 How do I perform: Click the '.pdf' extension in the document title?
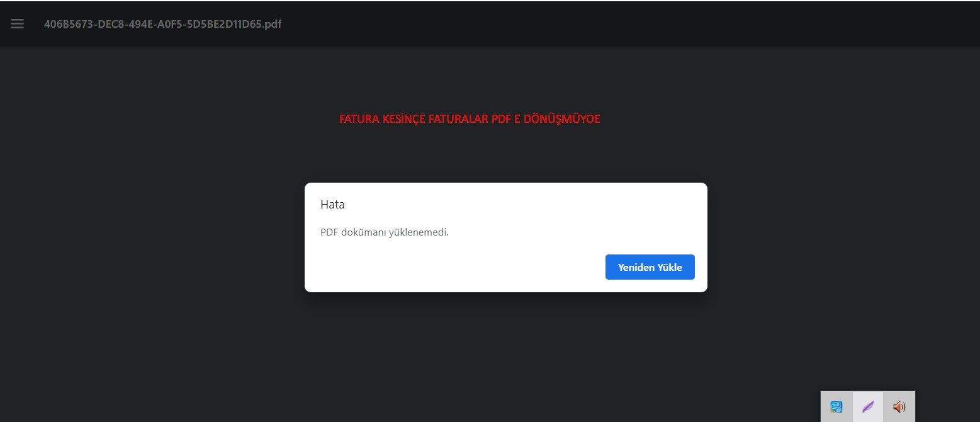(272, 24)
